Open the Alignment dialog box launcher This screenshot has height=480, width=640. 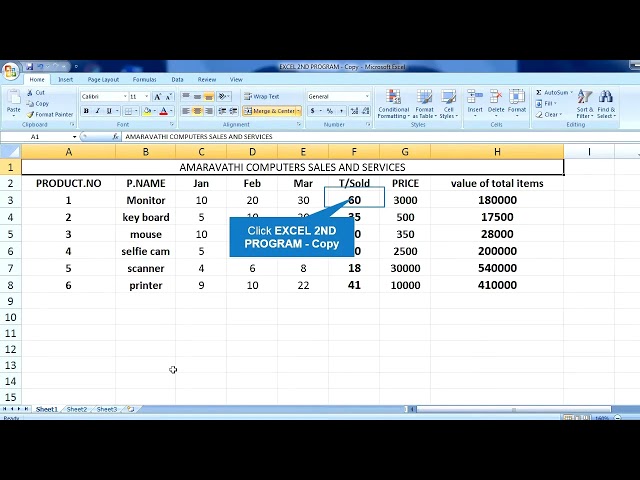pyautogui.click(x=299, y=124)
